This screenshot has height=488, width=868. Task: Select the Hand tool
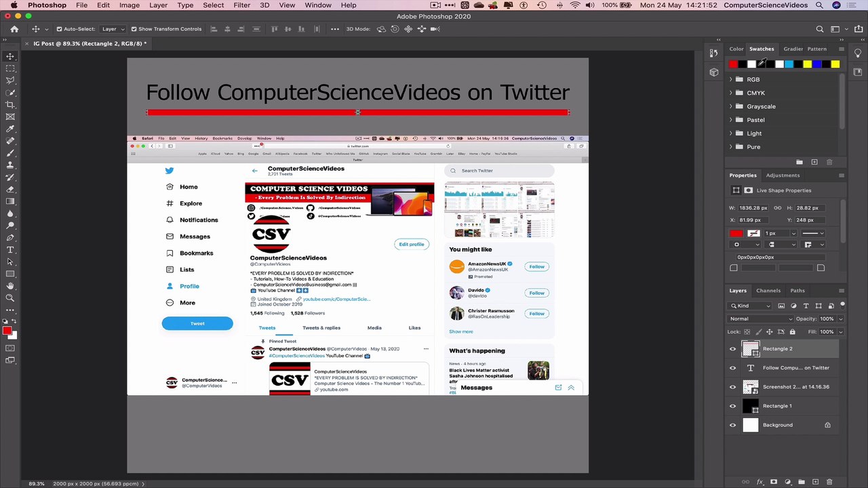10,286
